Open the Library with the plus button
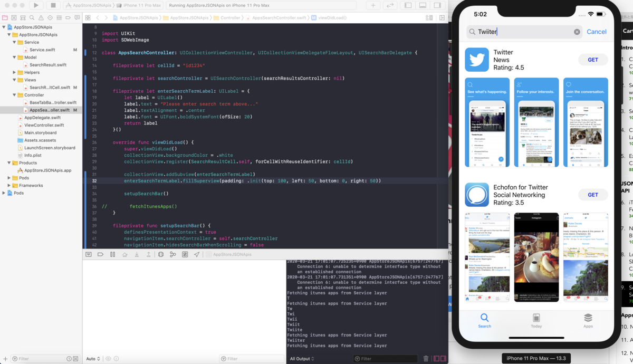 pyautogui.click(x=373, y=5)
